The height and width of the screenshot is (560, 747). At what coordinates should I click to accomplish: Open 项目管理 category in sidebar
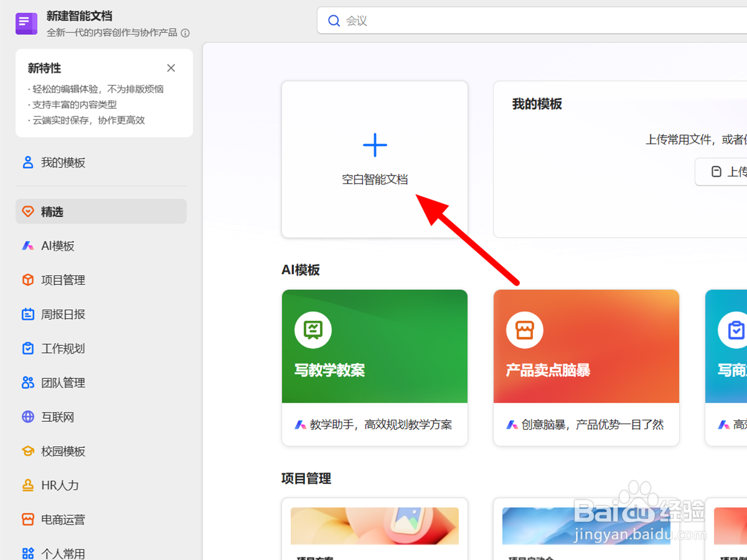[x=101, y=280]
